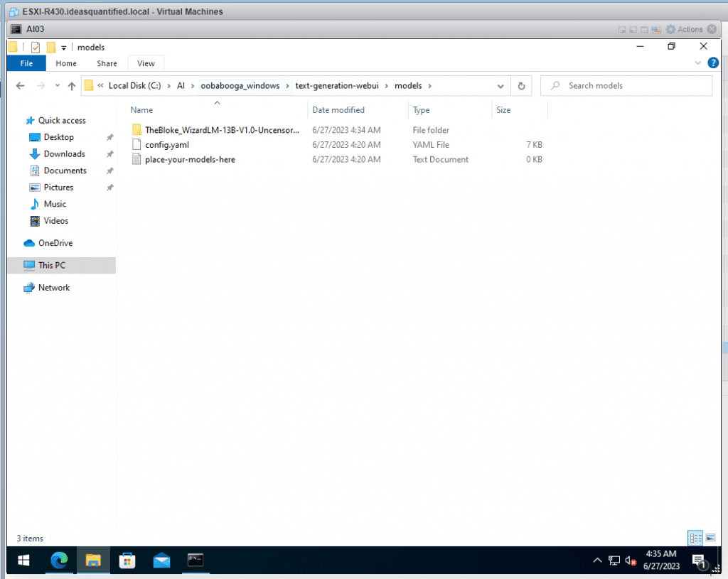
Task: Click the Search models input field
Action: [626, 86]
